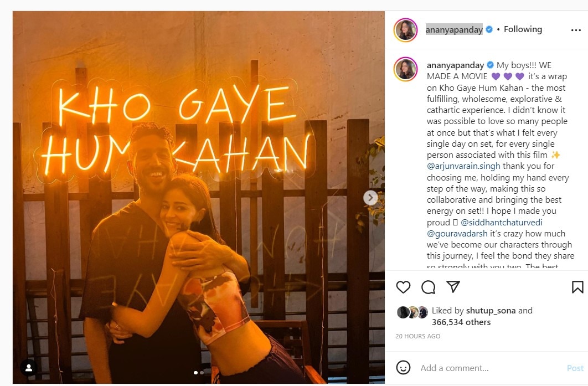This screenshot has width=588, height=386.
Task: Toggle the Following button
Action: [523, 29]
